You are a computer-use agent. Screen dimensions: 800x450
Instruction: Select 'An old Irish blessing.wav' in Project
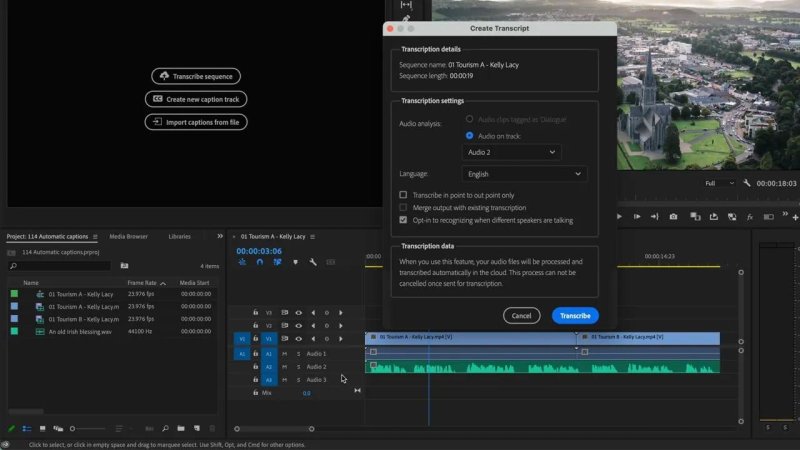click(x=80, y=332)
